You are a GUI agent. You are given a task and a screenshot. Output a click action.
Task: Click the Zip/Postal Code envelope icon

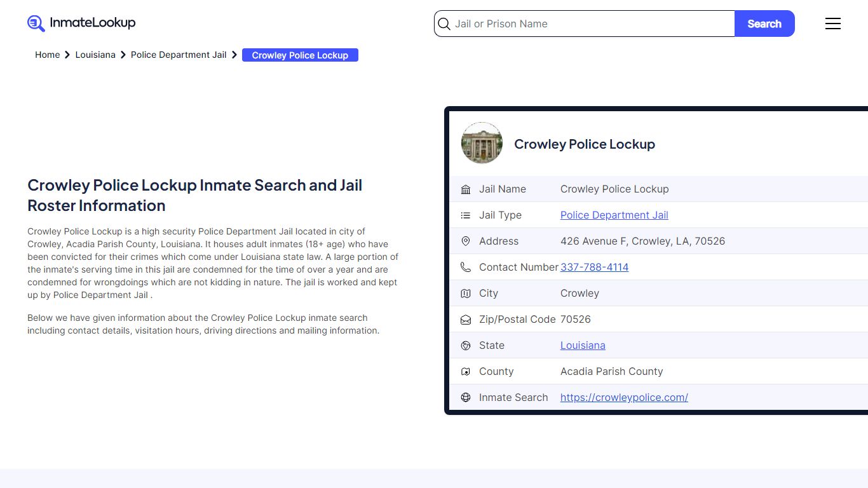tap(466, 320)
